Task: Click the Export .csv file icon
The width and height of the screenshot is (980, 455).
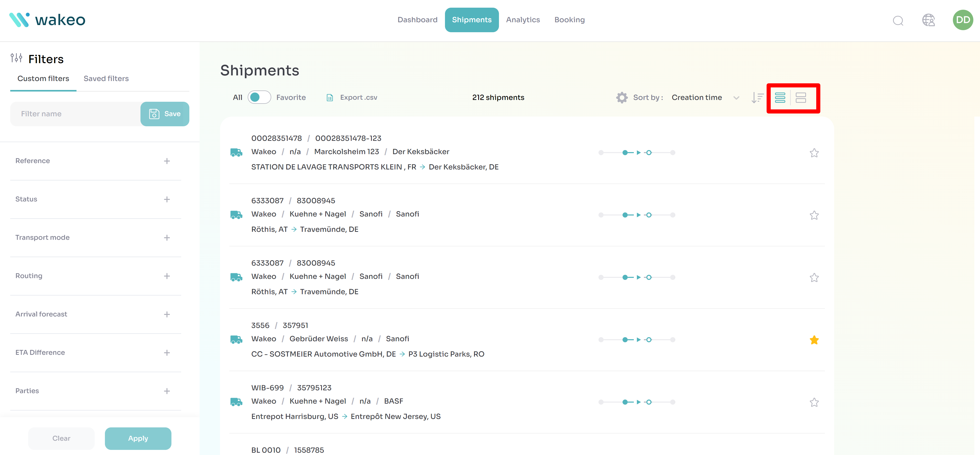Action: [x=330, y=98]
